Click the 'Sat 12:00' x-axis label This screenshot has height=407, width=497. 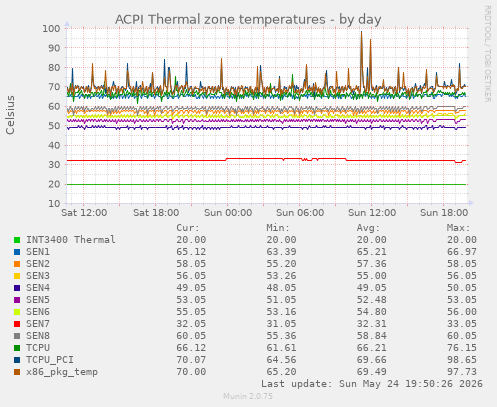[84, 213]
